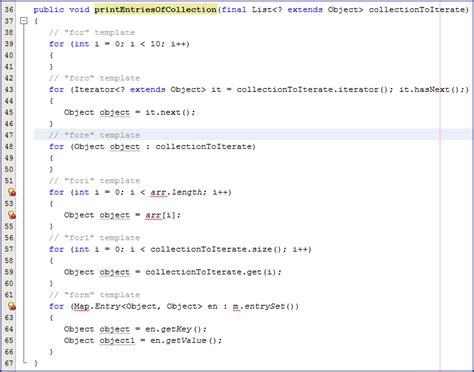Click m.entrySet() in the form loop
This screenshot has height=372, width=474.
(265, 306)
